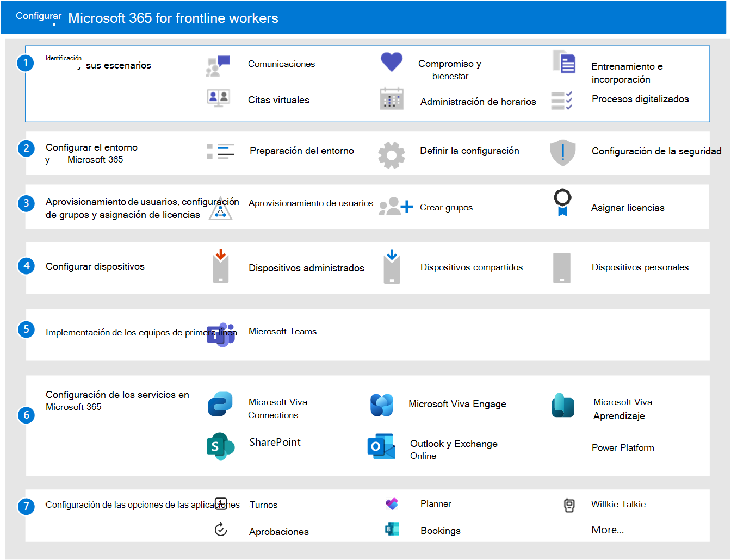
Task: Open Power Platform
Action: (623, 447)
